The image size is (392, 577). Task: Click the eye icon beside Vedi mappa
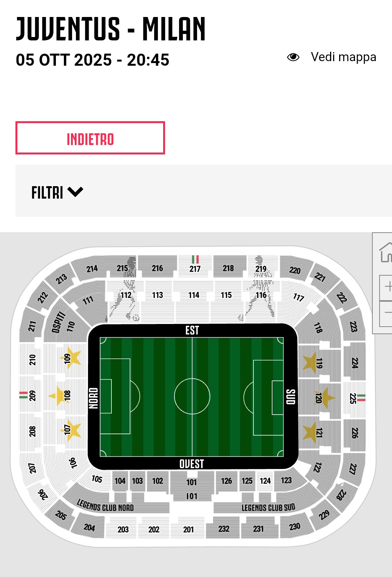click(293, 57)
